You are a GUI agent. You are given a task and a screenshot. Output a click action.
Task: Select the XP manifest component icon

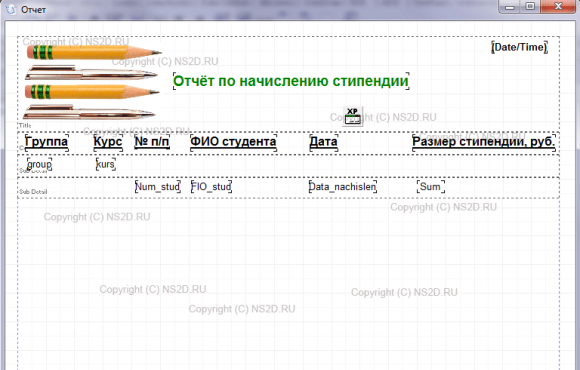353,117
